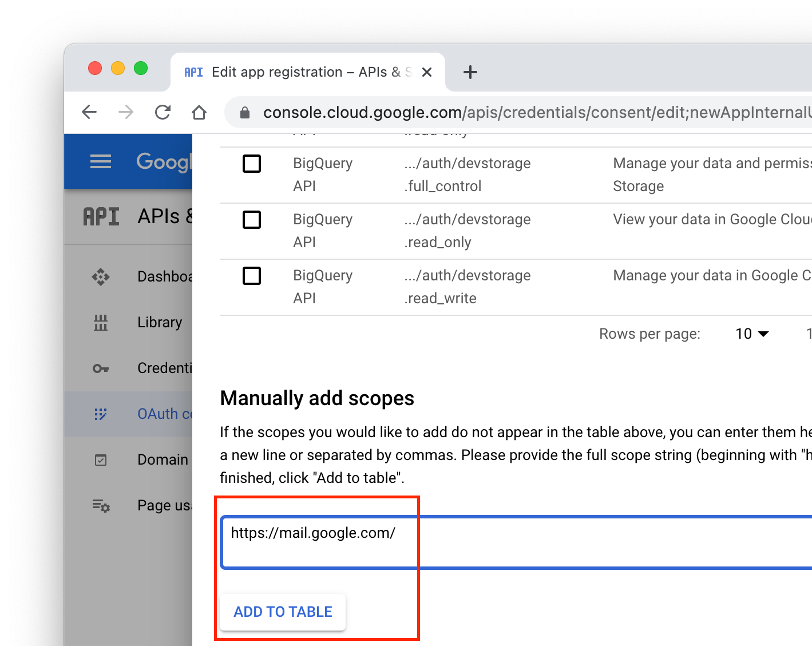Viewport: 812px width, 646px height.
Task: Click the padlock site security icon
Action: point(245,113)
